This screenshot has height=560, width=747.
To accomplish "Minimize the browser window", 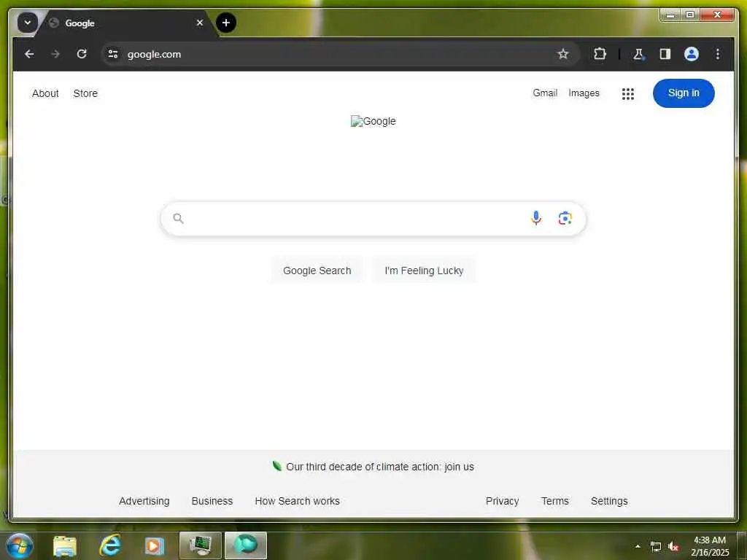I will tap(670, 15).
